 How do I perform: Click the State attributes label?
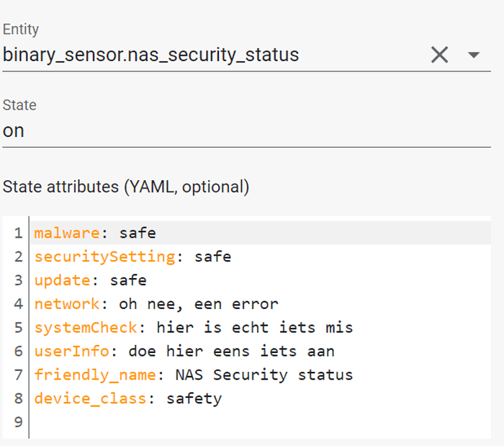pyautogui.click(x=126, y=187)
